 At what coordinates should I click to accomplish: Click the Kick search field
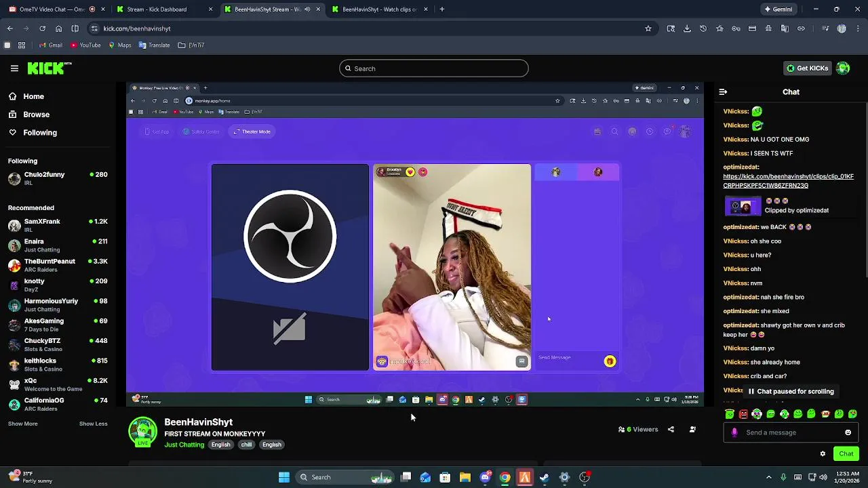(x=434, y=68)
